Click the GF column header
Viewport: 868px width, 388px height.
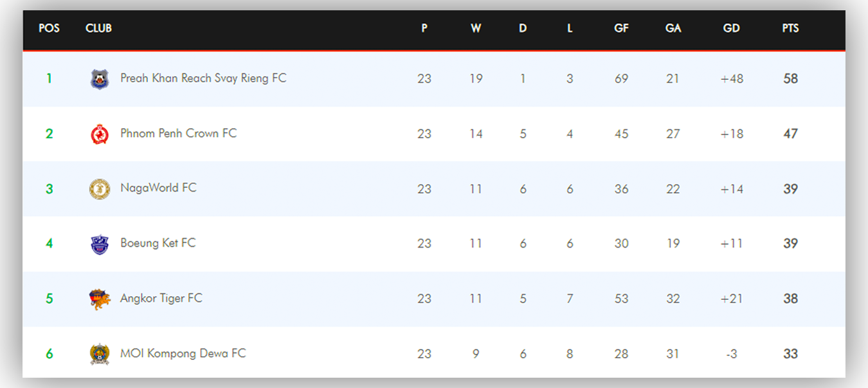[x=621, y=28]
